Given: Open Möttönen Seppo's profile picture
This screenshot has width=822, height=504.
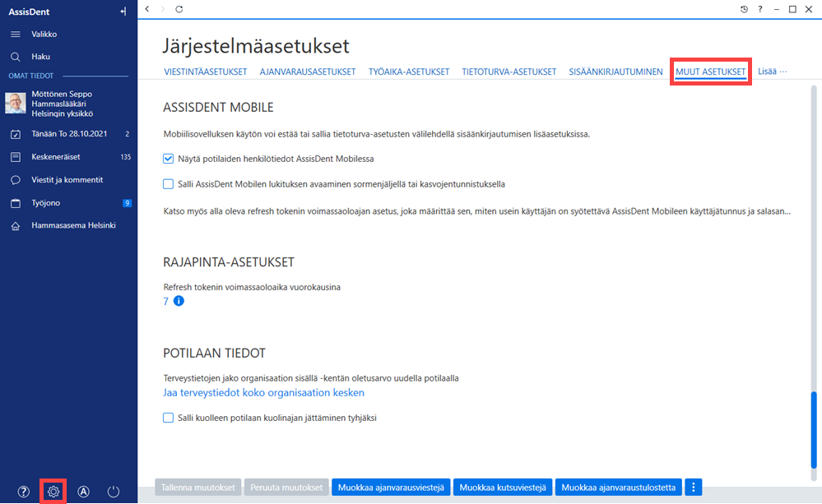Looking at the screenshot, I should 16,104.
